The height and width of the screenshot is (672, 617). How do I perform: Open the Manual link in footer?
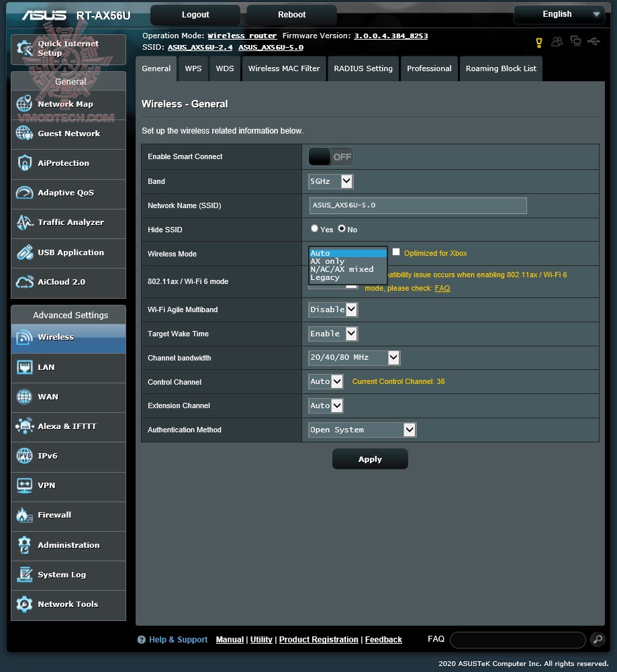[230, 639]
